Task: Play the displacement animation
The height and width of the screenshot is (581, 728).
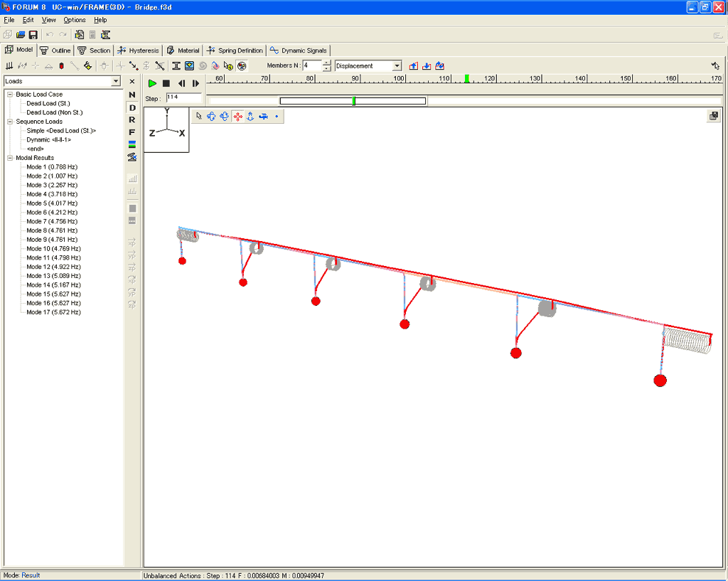Action: [152, 84]
